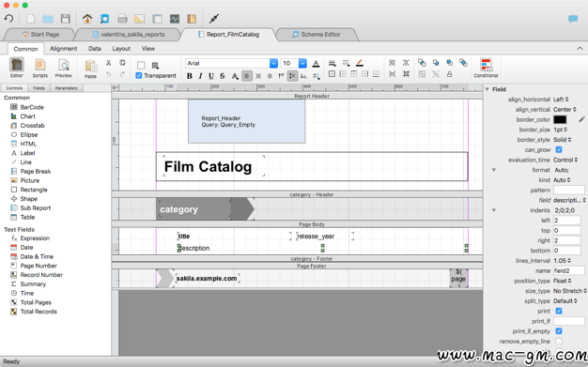The height and width of the screenshot is (367, 588).
Task: Click the Bold formatting icon
Action: click(190, 76)
